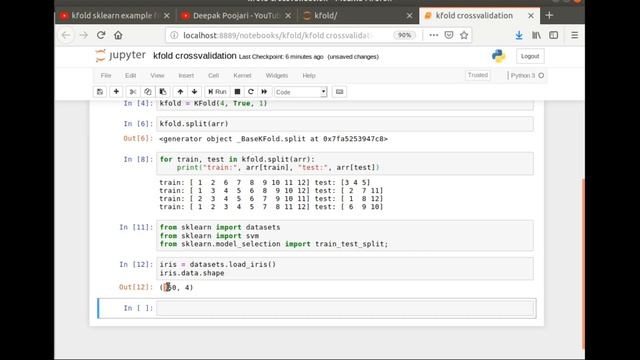The width and height of the screenshot is (640, 360).
Task: Reload the page
Action: pyautogui.click(x=101, y=36)
